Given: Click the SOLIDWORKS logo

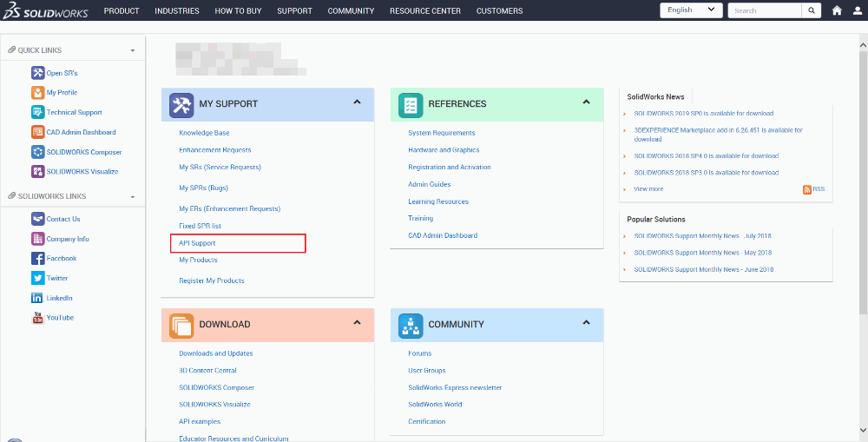Looking at the screenshot, I should [x=45, y=10].
